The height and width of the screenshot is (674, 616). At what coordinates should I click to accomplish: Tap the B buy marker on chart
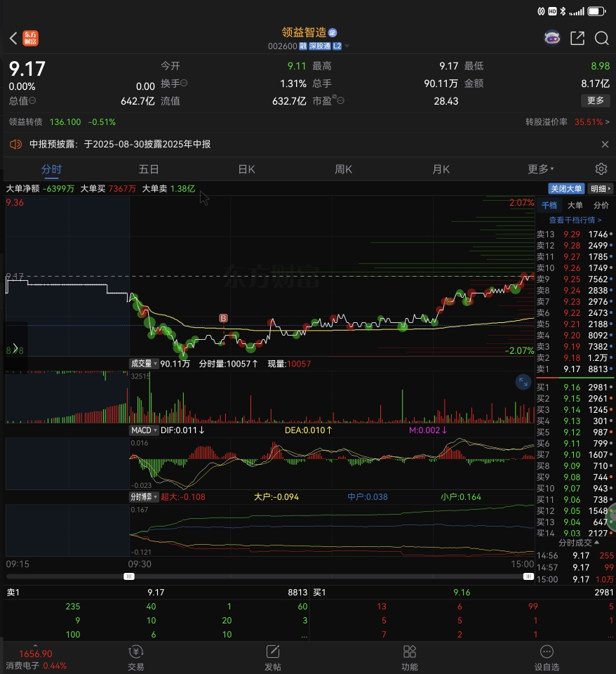pos(223,318)
